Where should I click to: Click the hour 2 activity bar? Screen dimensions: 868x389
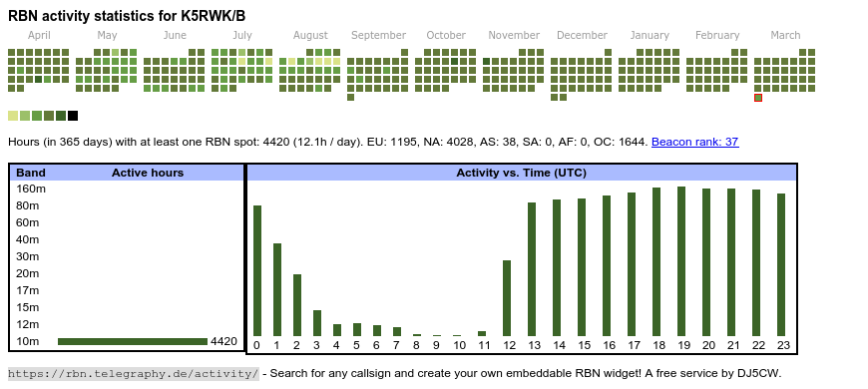pos(297,305)
